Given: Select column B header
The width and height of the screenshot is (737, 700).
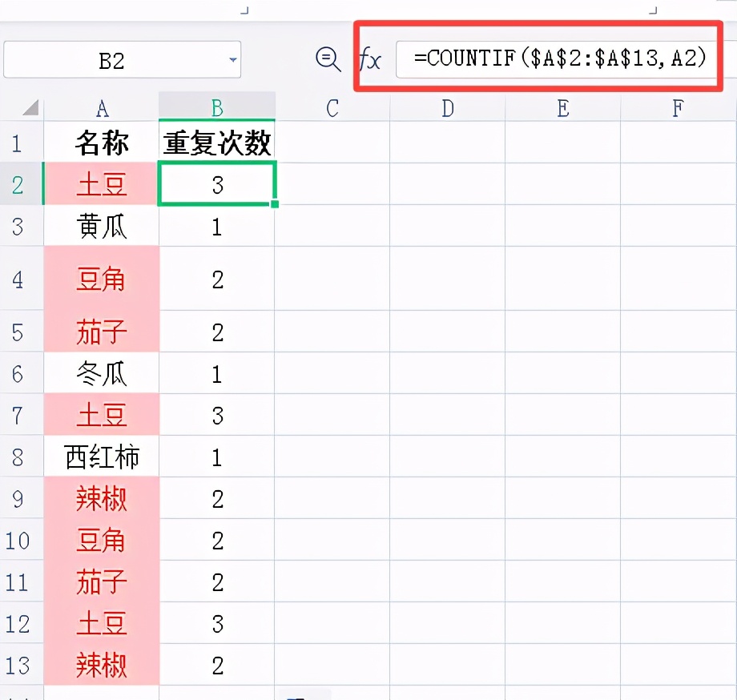Looking at the screenshot, I should [x=216, y=107].
